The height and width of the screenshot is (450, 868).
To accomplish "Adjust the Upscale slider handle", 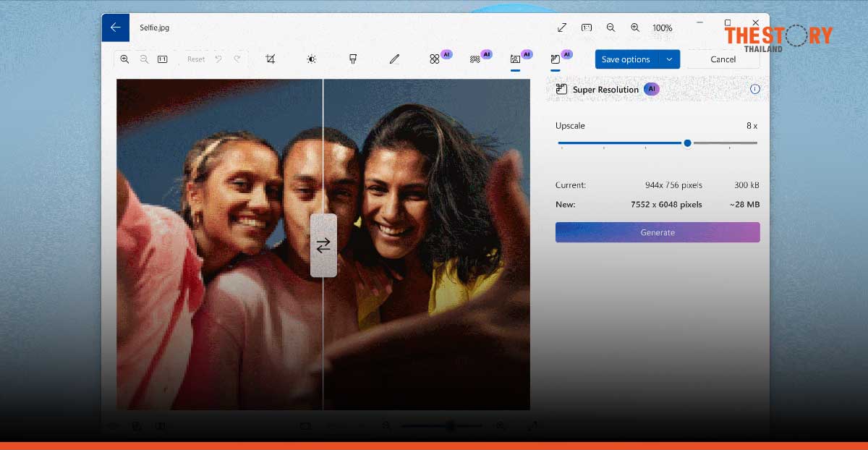I will click(687, 143).
